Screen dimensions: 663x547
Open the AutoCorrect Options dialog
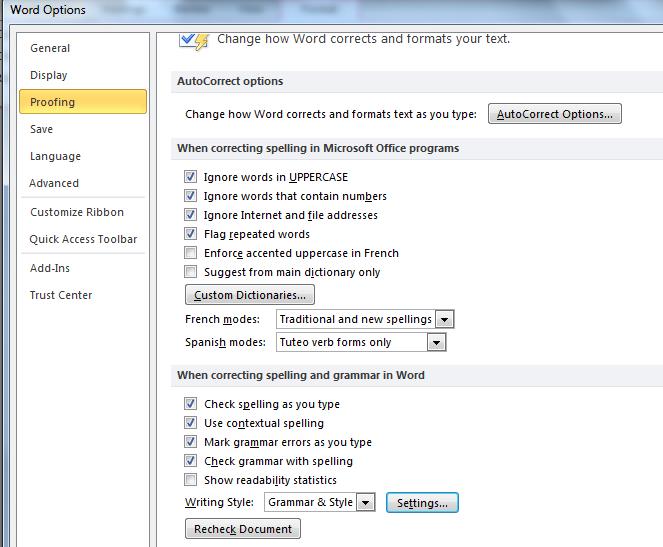pyautogui.click(x=554, y=114)
